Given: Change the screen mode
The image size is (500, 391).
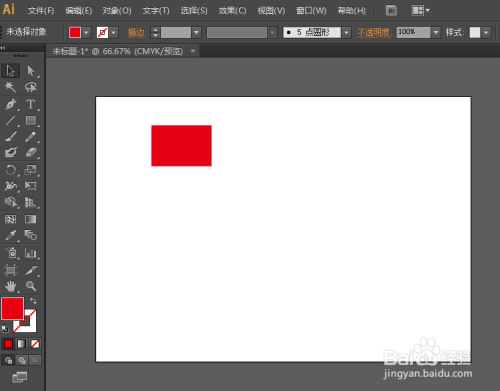Looking at the screenshot, I should (20, 377).
